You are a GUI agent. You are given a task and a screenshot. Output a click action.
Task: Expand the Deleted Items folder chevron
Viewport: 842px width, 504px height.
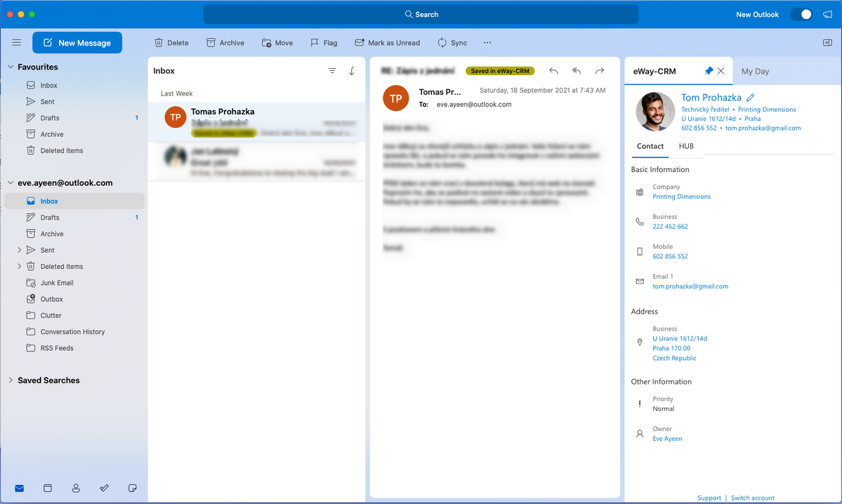click(20, 266)
